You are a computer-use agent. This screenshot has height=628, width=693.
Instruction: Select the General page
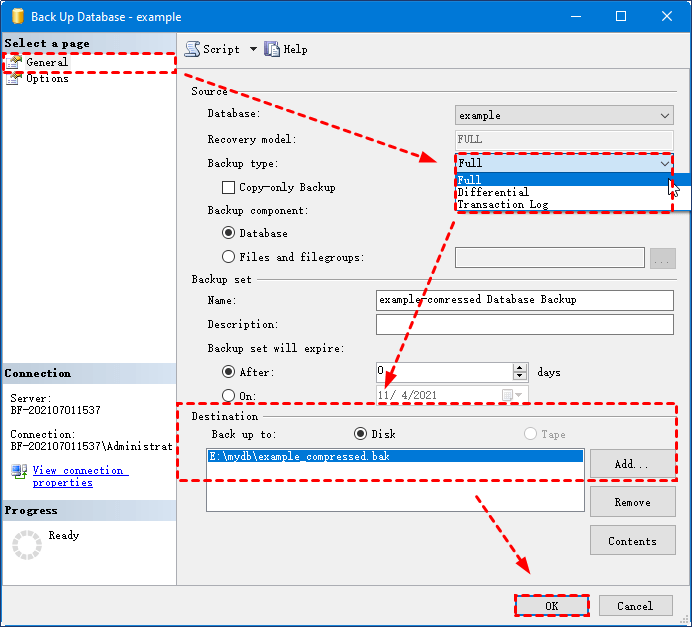[x=47, y=62]
